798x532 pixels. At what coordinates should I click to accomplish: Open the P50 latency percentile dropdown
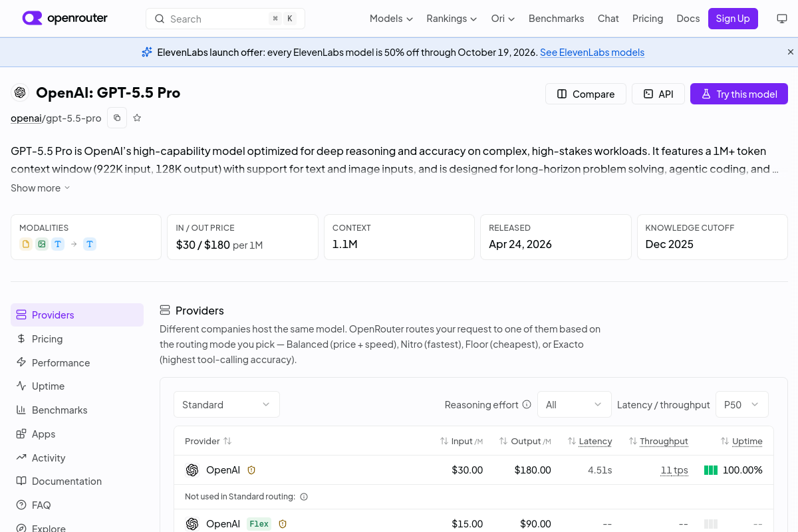(x=741, y=404)
